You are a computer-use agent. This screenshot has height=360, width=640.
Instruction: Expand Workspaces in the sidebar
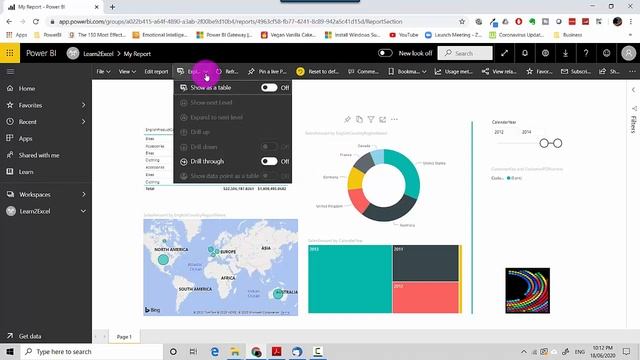point(84,194)
